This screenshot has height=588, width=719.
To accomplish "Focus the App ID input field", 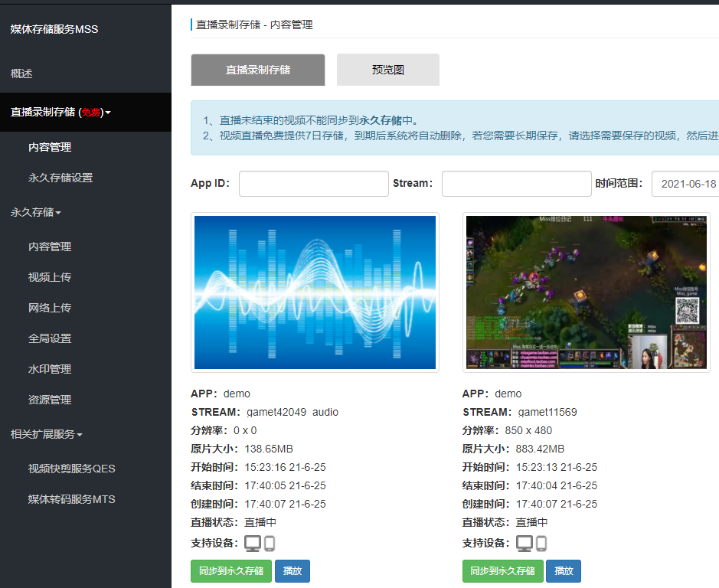I will 314,184.
